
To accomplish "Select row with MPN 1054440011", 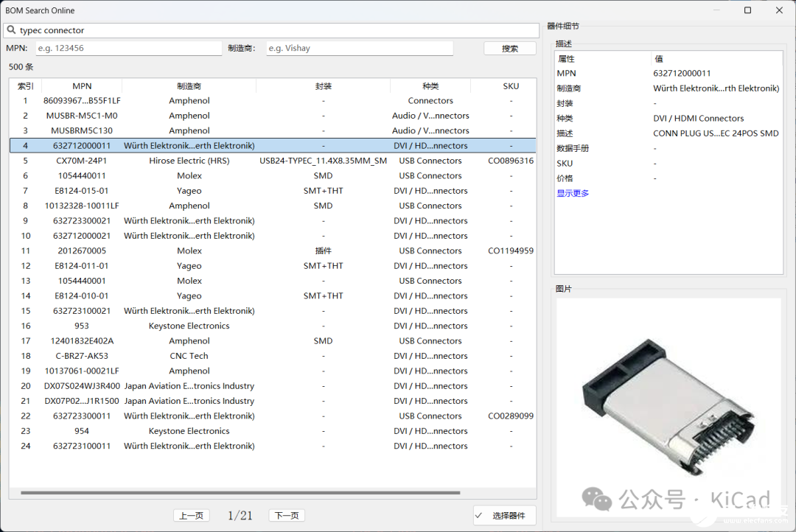I will [x=273, y=175].
